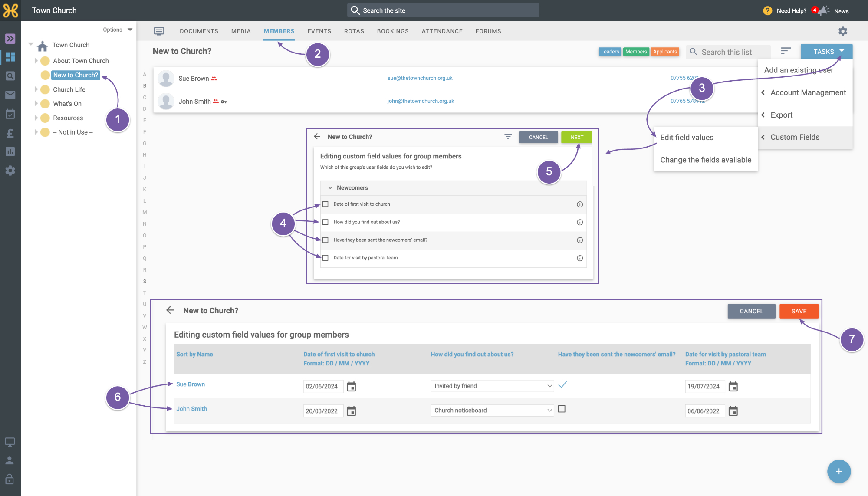Click the monitor icon in lower sidebar
This screenshot has height=496, width=868.
coord(10,442)
